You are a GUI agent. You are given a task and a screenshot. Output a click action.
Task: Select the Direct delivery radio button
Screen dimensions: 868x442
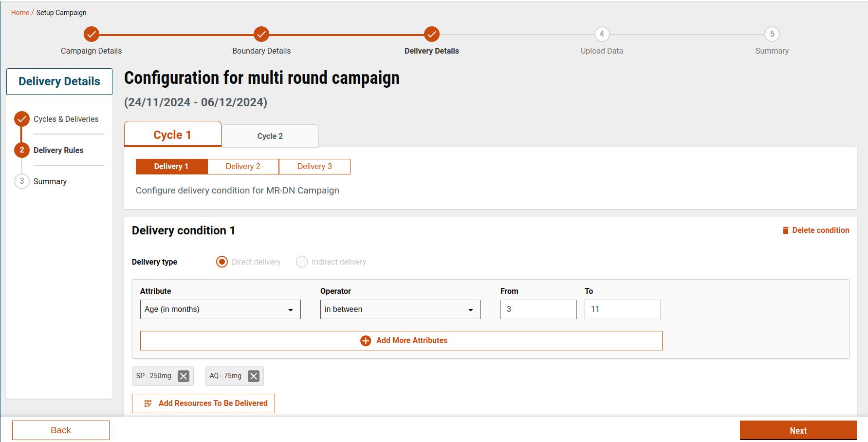click(x=222, y=262)
